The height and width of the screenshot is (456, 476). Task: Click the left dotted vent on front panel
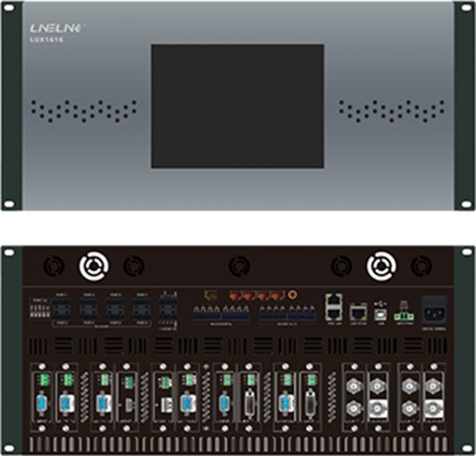point(83,112)
